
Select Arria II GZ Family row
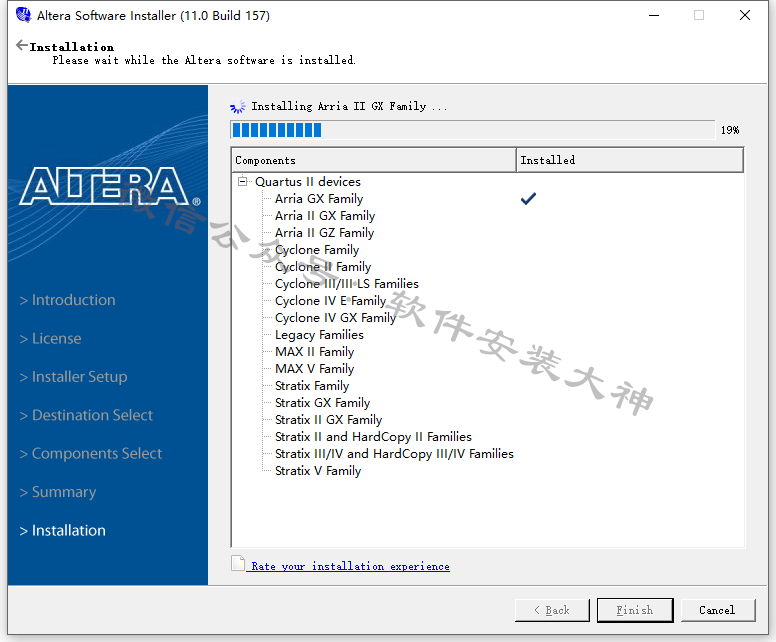(x=325, y=233)
